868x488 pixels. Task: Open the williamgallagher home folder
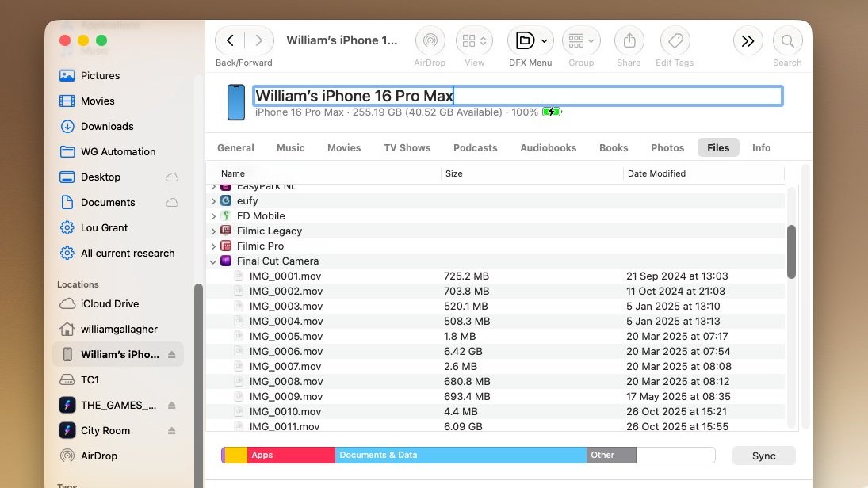coord(118,330)
